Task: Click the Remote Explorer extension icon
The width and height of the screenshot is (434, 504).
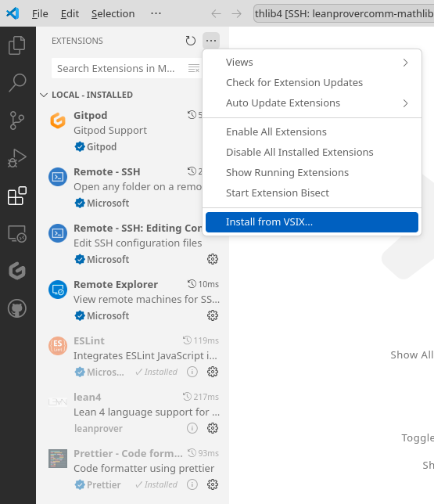Action: point(58,290)
